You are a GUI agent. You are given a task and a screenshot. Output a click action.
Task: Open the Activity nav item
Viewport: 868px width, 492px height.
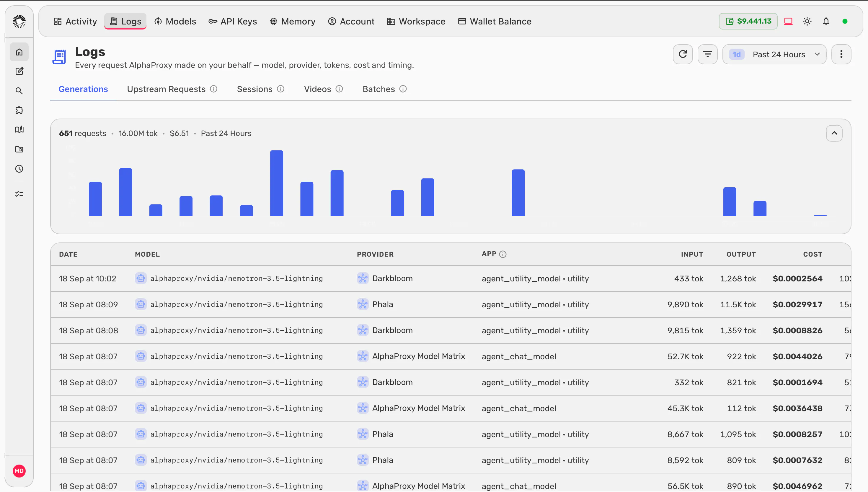[75, 21]
